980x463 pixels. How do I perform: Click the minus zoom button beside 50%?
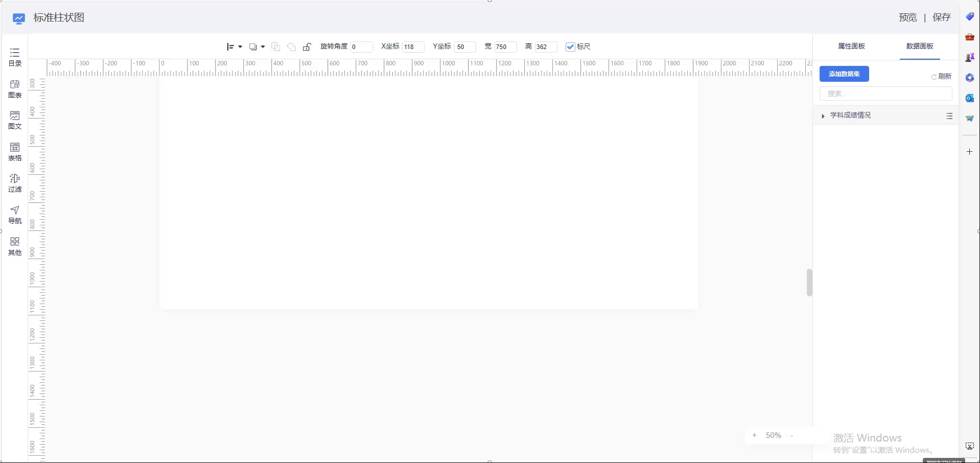(x=792, y=436)
